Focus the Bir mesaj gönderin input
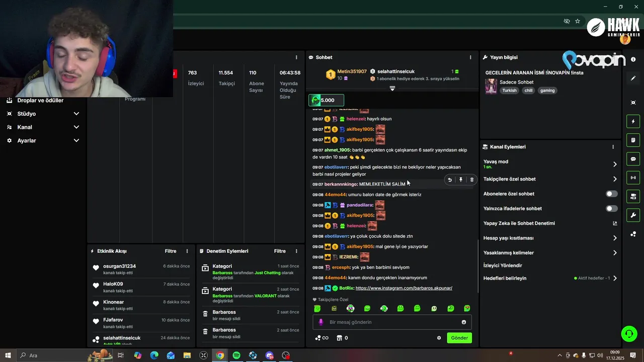Viewport: 644px width, 362px height. pos(392,322)
